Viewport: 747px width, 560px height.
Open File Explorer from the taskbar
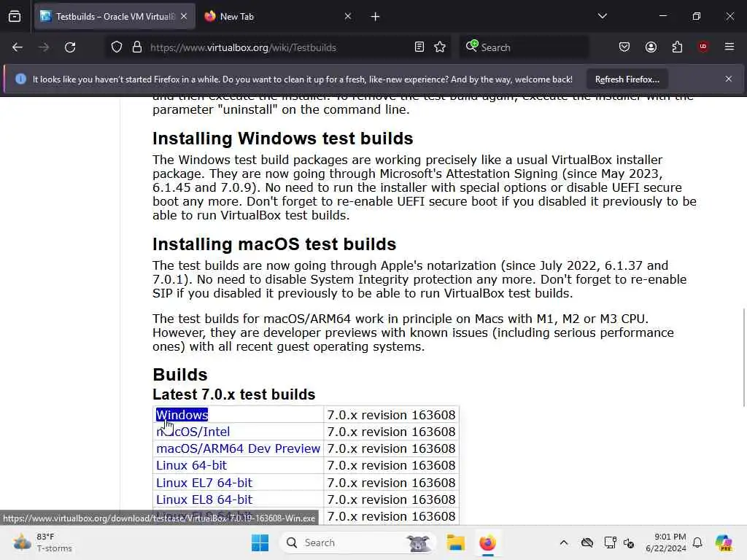[455, 542]
